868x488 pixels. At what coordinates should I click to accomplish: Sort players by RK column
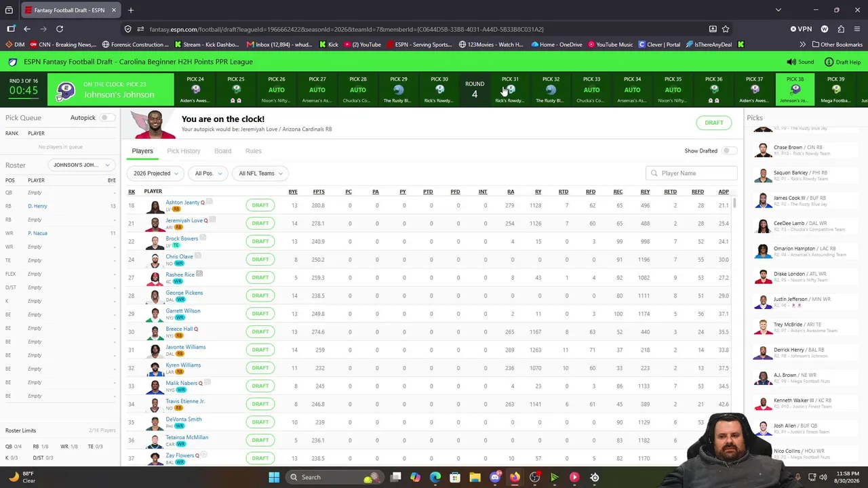coord(132,192)
